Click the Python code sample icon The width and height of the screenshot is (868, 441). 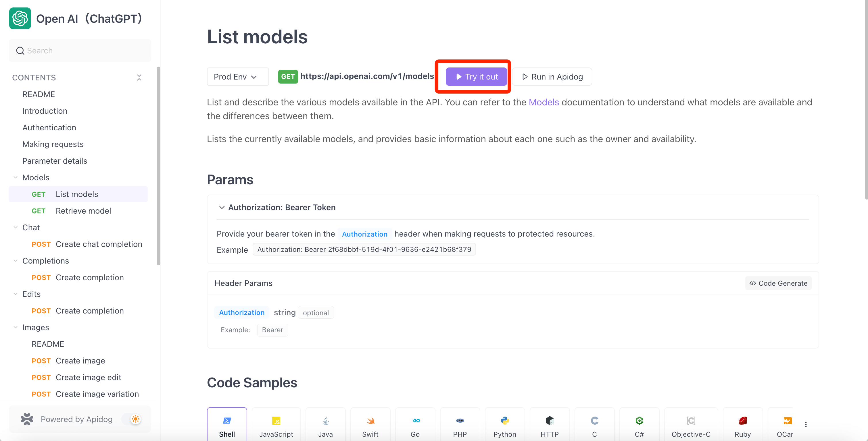tap(505, 420)
